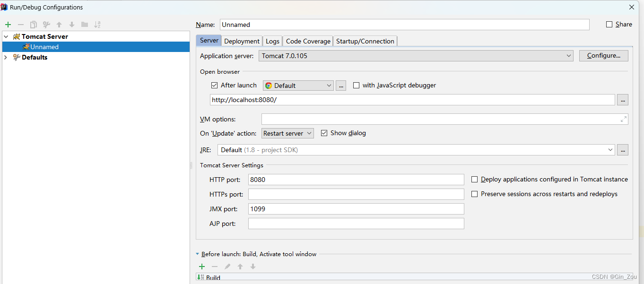Create new folder for configurations
Image resolution: width=644 pixels, height=284 pixels.
point(85,25)
